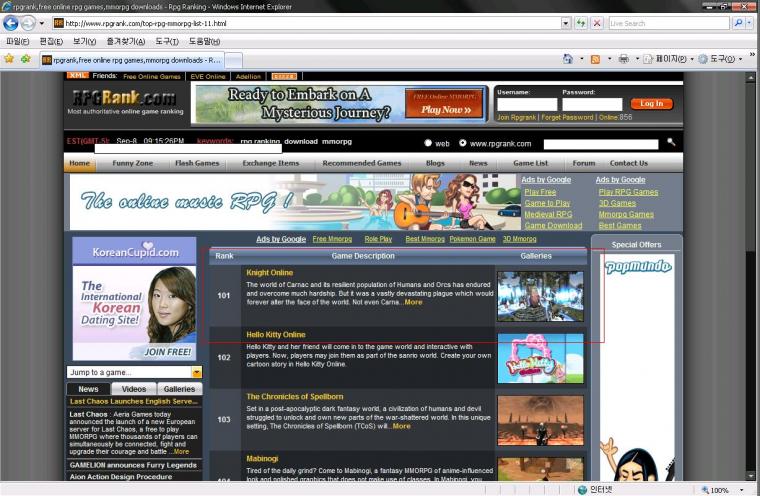Click the Log In button
This screenshot has height=496, width=760.
[651, 104]
